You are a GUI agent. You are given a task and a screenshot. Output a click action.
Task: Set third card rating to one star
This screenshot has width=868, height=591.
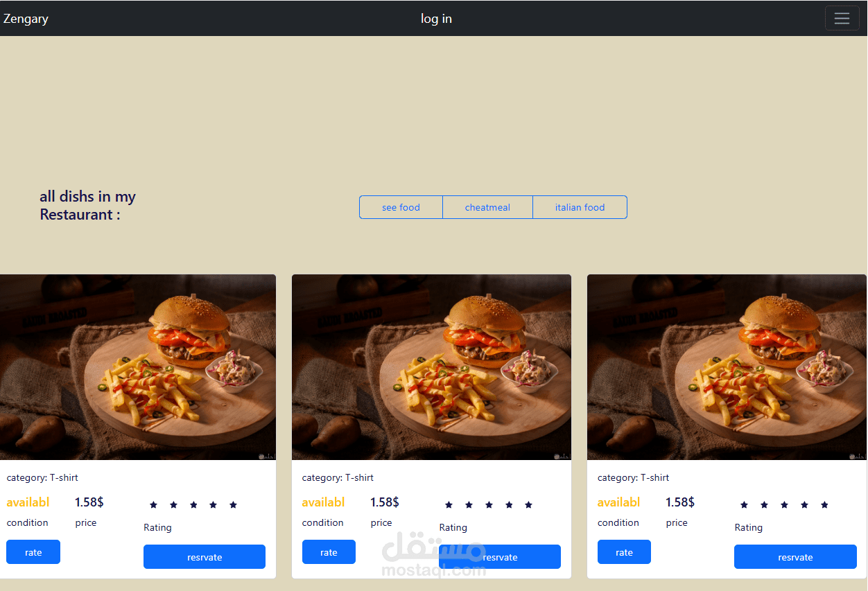(x=744, y=505)
